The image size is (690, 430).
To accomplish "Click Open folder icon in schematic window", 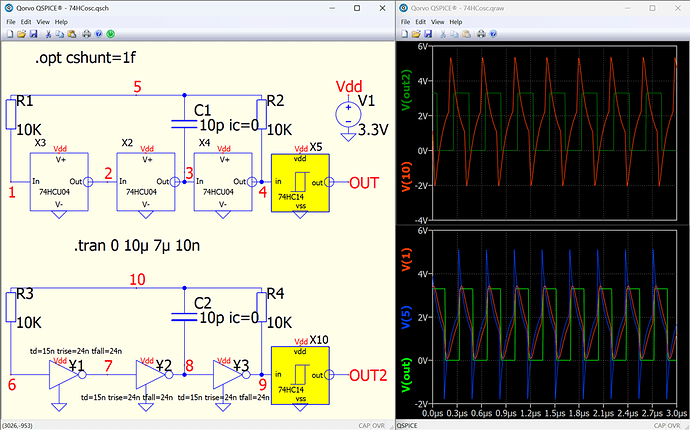I will 21,34.
